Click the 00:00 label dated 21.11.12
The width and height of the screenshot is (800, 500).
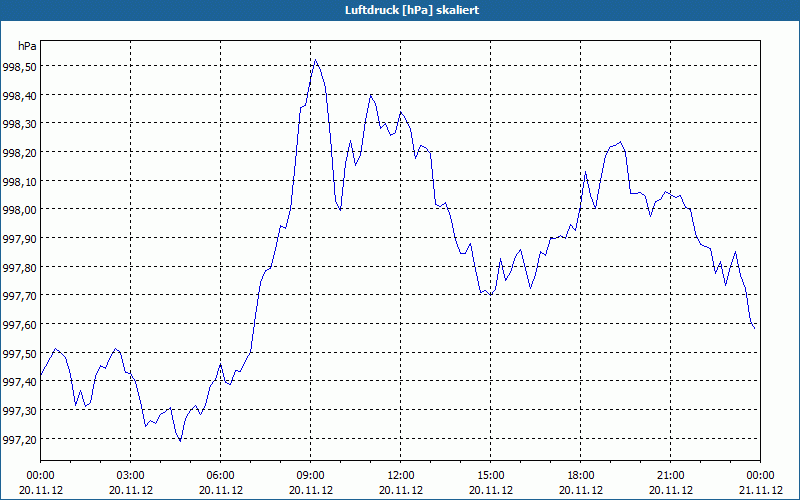(x=760, y=476)
